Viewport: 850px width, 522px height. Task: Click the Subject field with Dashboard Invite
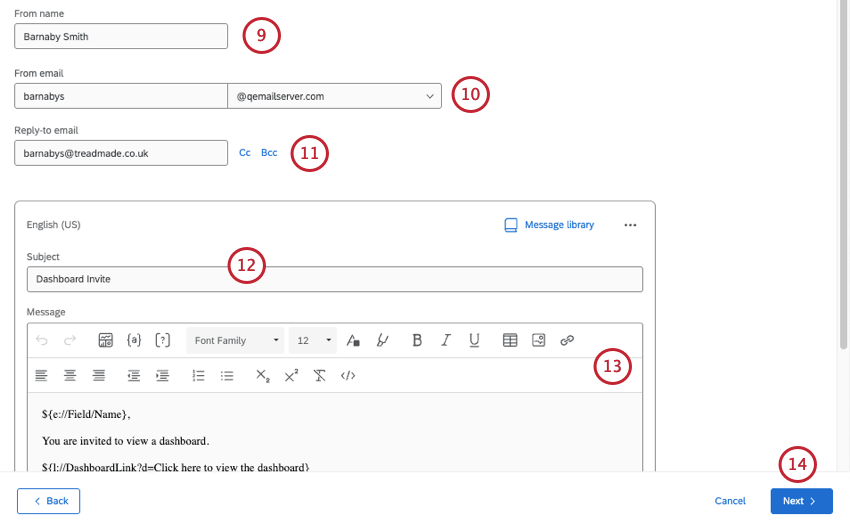(x=334, y=279)
